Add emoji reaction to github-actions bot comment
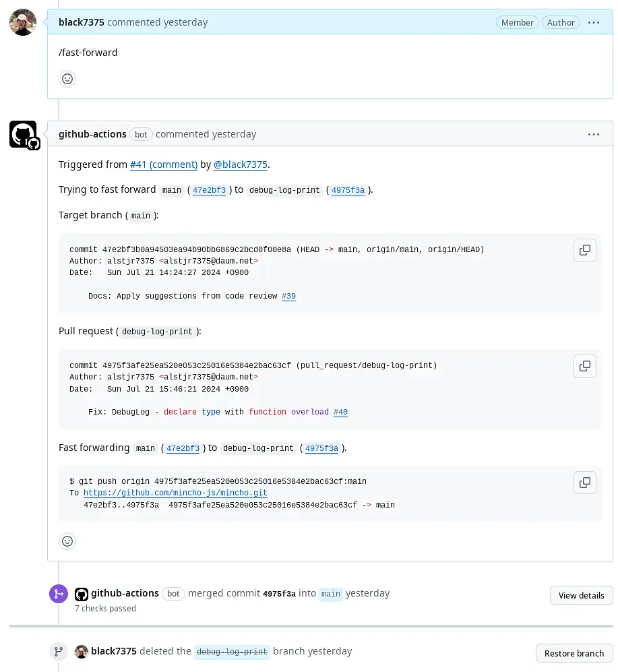The height and width of the screenshot is (672, 618). point(67,541)
